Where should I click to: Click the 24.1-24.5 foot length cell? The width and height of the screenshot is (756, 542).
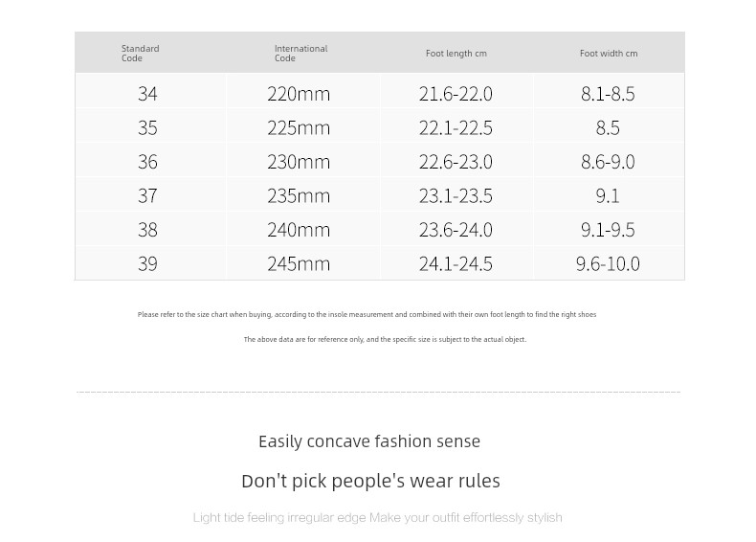(456, 264)
